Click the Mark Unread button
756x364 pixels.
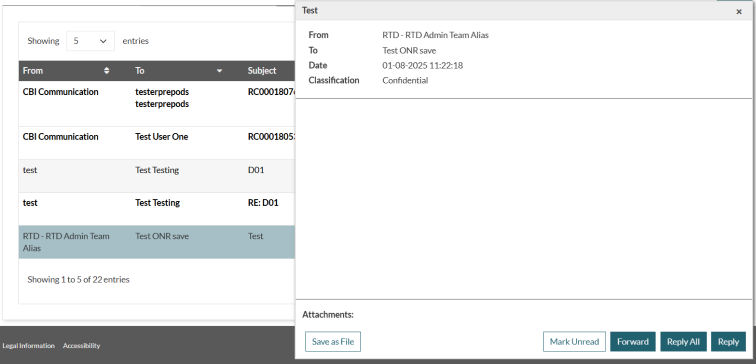click(574, 342)
